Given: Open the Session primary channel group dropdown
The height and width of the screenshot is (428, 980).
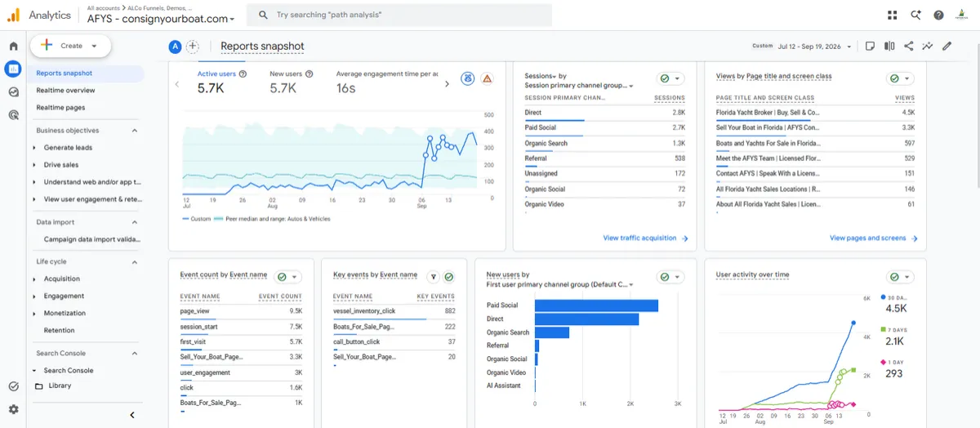Looking at the screenshot, I should click(x=579, y=85).
